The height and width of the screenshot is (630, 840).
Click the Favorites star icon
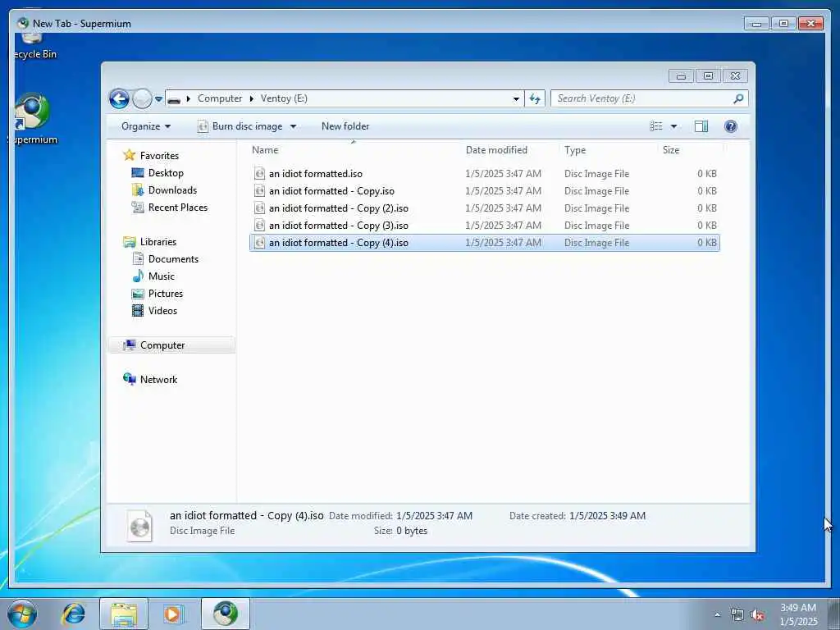pos(129,155)
